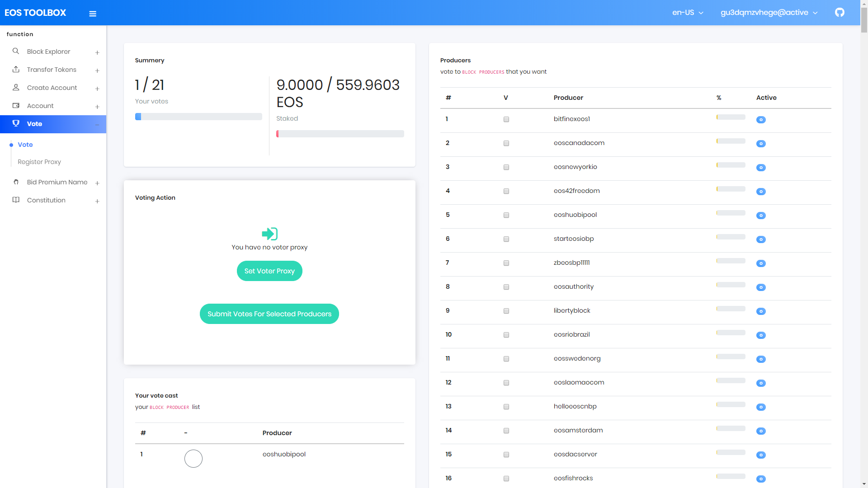The width and height of the screenshot is (868, 488).
Task: Open the gu3dqmzvhege@active account dropdown
Action: click(x=769, y=13)
